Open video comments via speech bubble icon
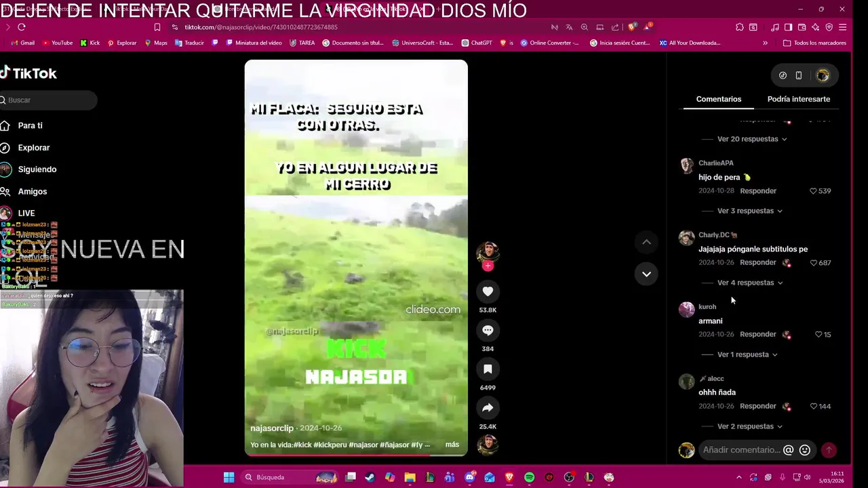Screen dimensions: 868x488 [488, 330]
